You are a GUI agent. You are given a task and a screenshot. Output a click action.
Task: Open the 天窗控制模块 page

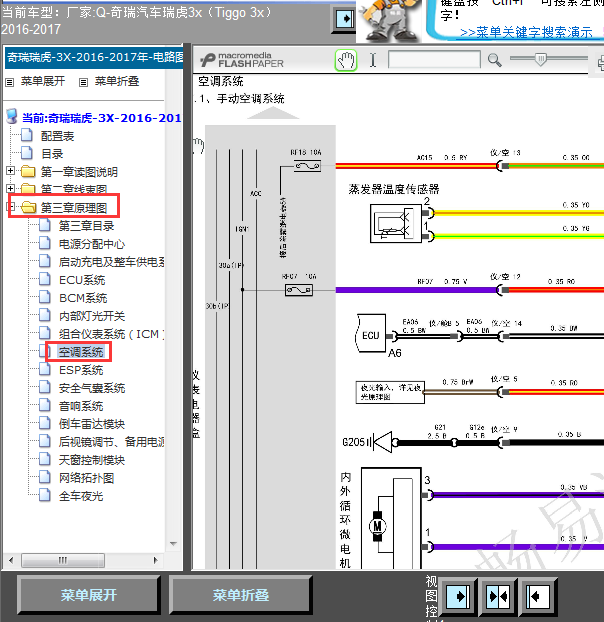pyautogui.click(x=92, y=460)
